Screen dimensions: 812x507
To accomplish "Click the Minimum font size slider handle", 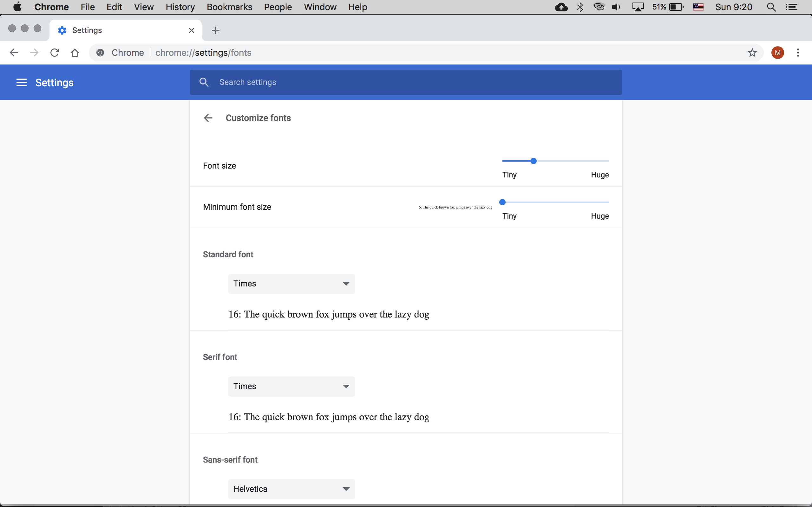I will click(502, 202).
